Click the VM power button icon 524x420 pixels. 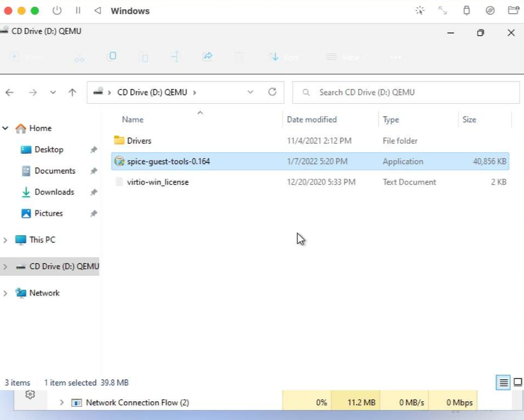tap(57, 10)
